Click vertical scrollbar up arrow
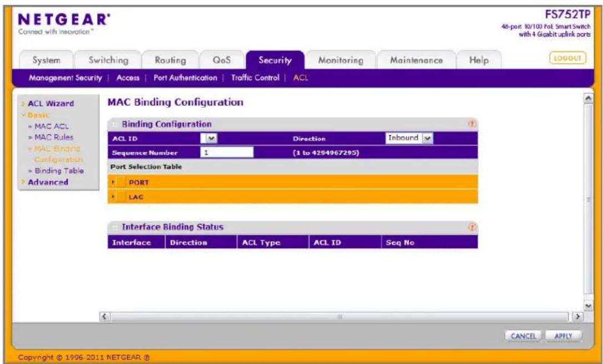 (x=589, y=98)
